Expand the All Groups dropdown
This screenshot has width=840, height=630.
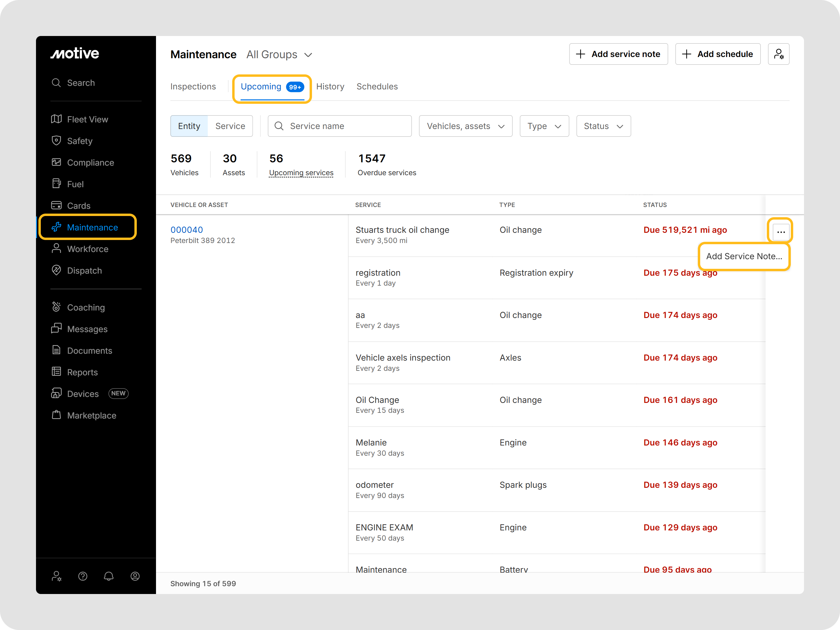click(x=279, y=55)
